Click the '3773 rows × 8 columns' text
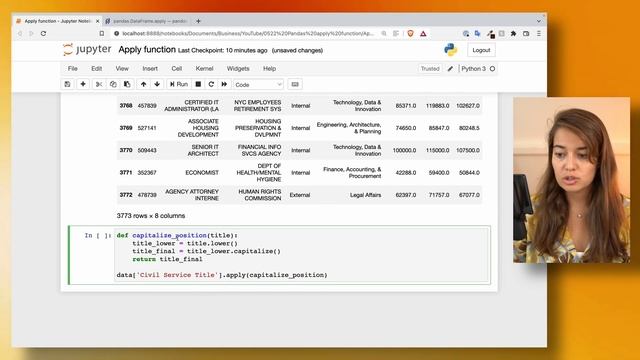The image size is (640, 360). coord(151,216)
